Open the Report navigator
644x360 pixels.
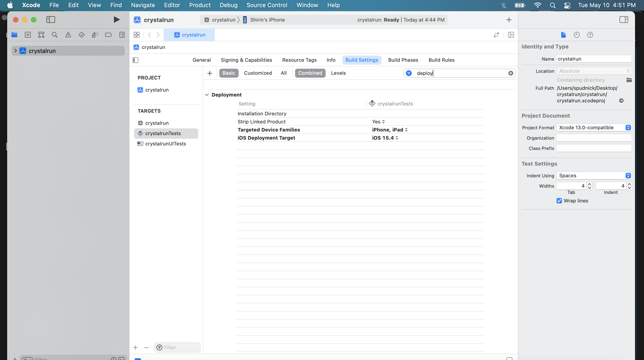pos(122,35)
